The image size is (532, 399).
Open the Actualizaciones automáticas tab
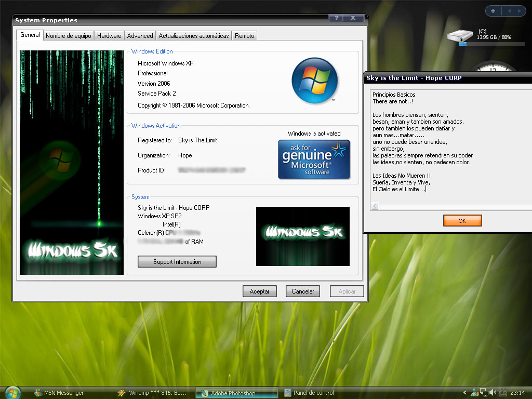point(194,35)
